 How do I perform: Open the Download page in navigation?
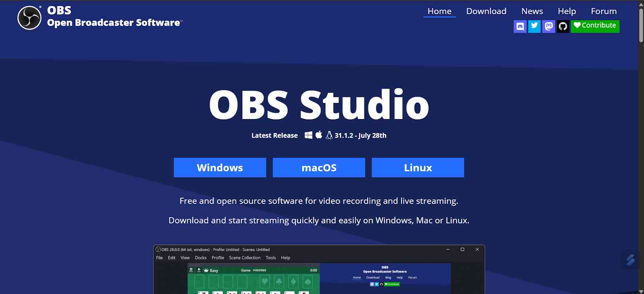point(486,11)
